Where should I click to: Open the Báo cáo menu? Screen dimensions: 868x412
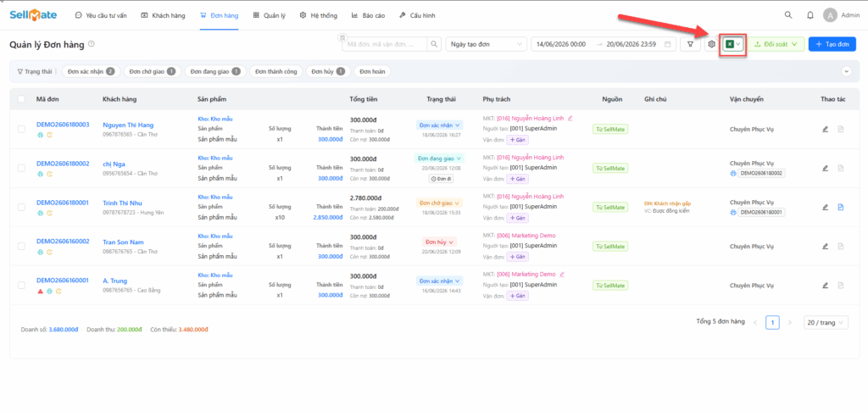point(368,15)
